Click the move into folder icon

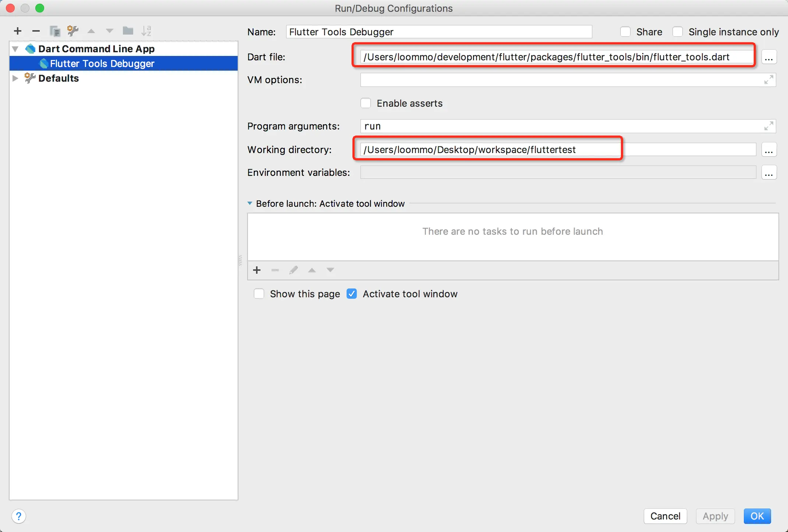[x=128, y=31]
